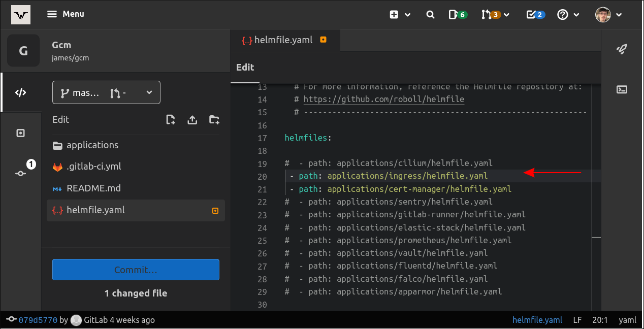
Task: Open the terminal icon in right sidebar
Action: pyautogui.click(x=622, y=89)
